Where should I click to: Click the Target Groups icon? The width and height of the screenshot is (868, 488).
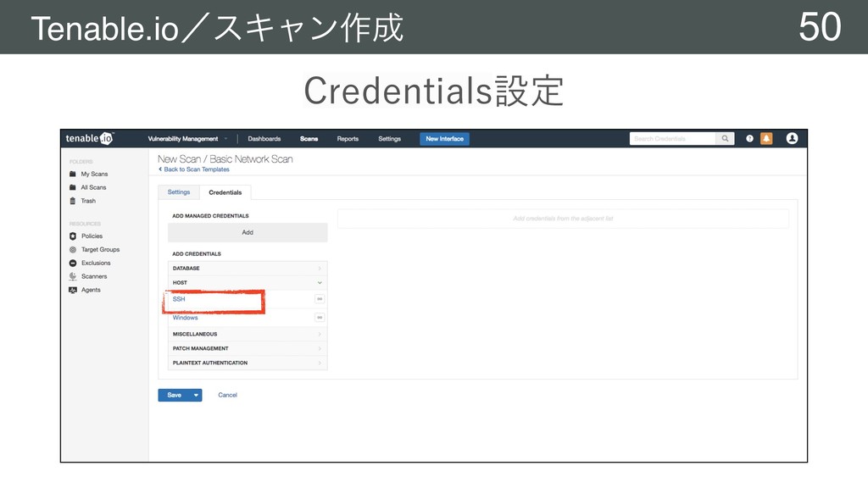(x=73, y=250)
